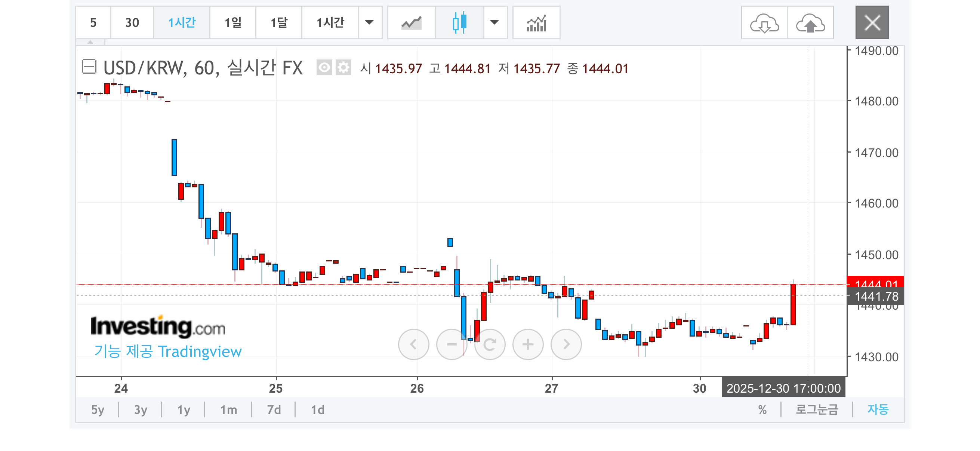Zoom out with the minus button
The width and height of the screenshot is (980, 451).
click(x=452, y=344)
